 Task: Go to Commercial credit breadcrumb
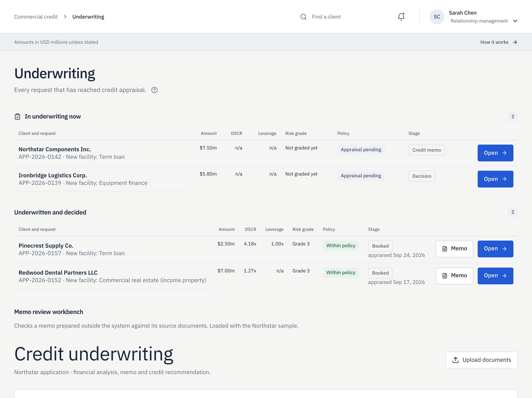[36, 17]
